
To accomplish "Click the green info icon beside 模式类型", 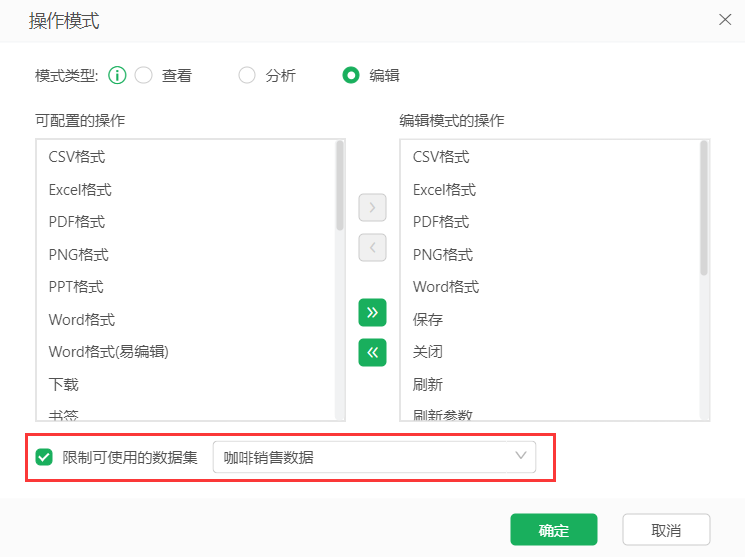I will 117,75.
